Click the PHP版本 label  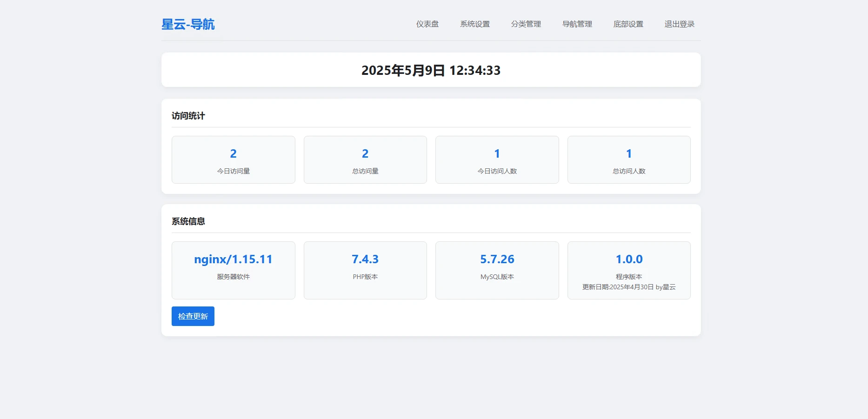[x=365, y=277]
